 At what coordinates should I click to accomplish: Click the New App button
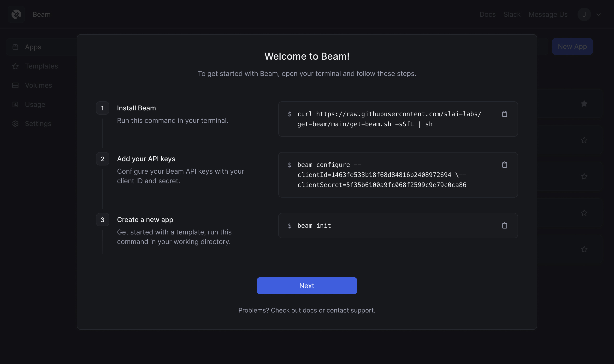click(x=572, y=46)
